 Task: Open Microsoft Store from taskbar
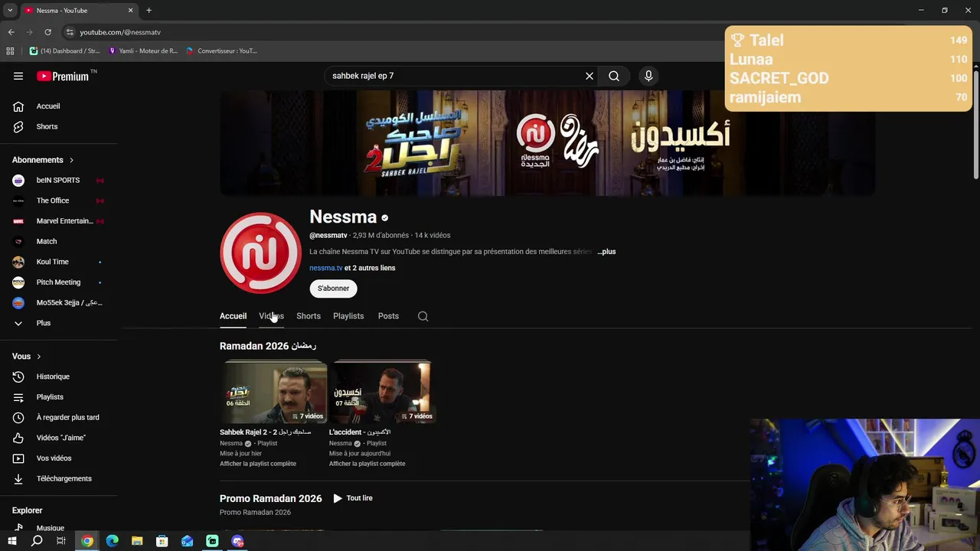tap(162, 541)
